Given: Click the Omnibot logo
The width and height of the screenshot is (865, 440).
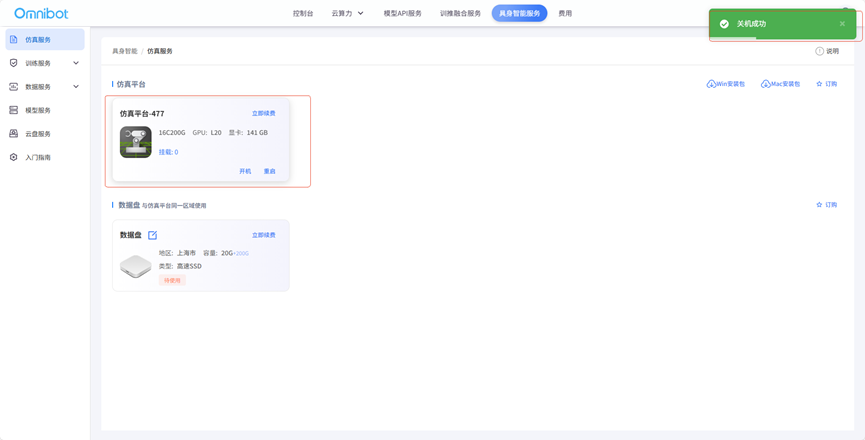Looking at the screenshot, I should (41, 13).
